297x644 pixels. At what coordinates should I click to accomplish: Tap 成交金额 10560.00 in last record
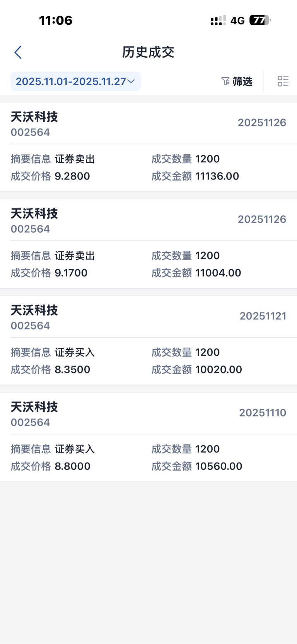[x=219, y=466]
